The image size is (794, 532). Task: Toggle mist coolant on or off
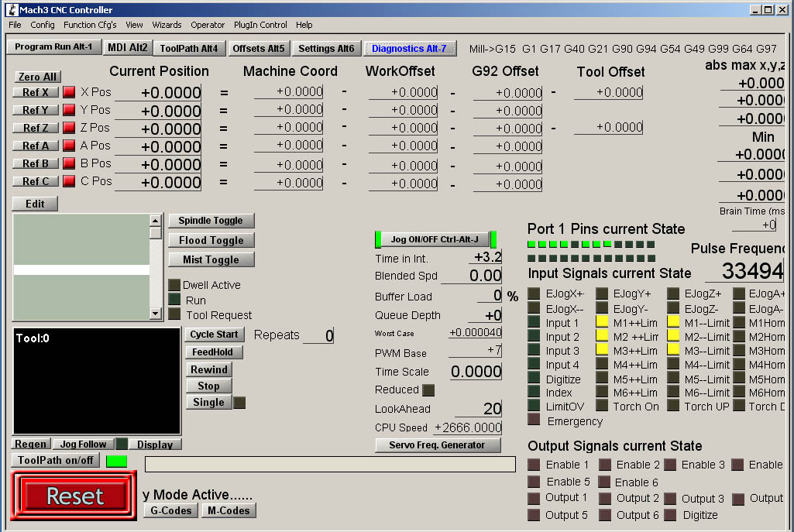[x=211, y=259]
